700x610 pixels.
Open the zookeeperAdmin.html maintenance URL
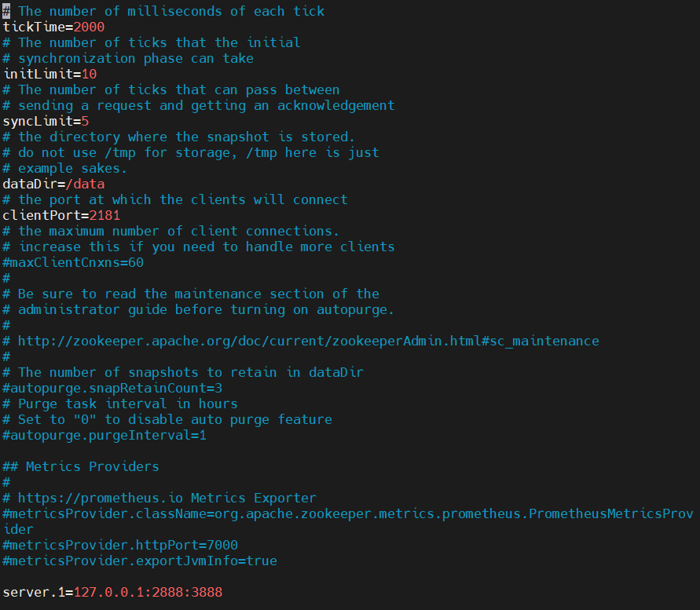click(x=309, y=341)
